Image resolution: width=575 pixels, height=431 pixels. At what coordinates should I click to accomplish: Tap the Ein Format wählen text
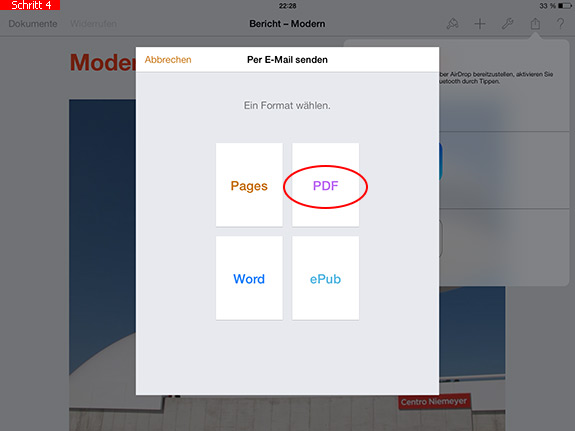pos(287,106)
